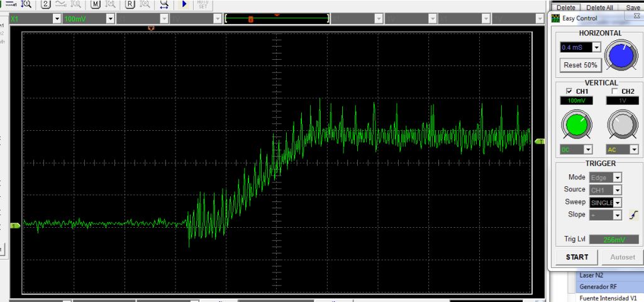Click the Reference (R) channel icon
Screen dimensions: 644x302
(x=130, y=4)
